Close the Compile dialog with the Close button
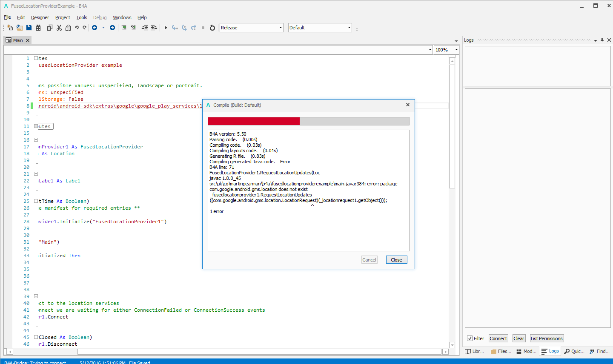Screen dimensions: 613x364 click(x=397, y=260)
